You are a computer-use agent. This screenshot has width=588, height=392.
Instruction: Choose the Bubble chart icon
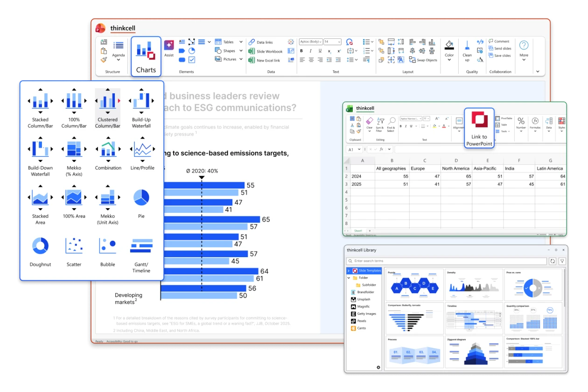tap(108, 246)
